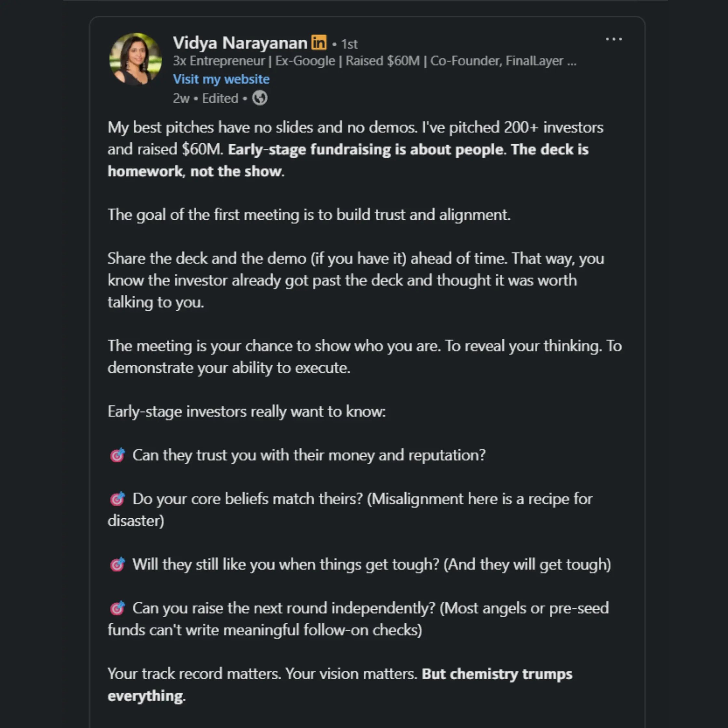Click the dart emoji before 'Do your core beliefs'
728x728 pixels.
click(117, 499)
